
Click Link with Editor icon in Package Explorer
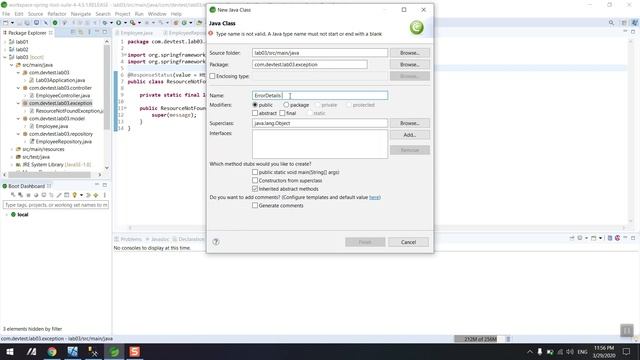[x=81, y=32]
